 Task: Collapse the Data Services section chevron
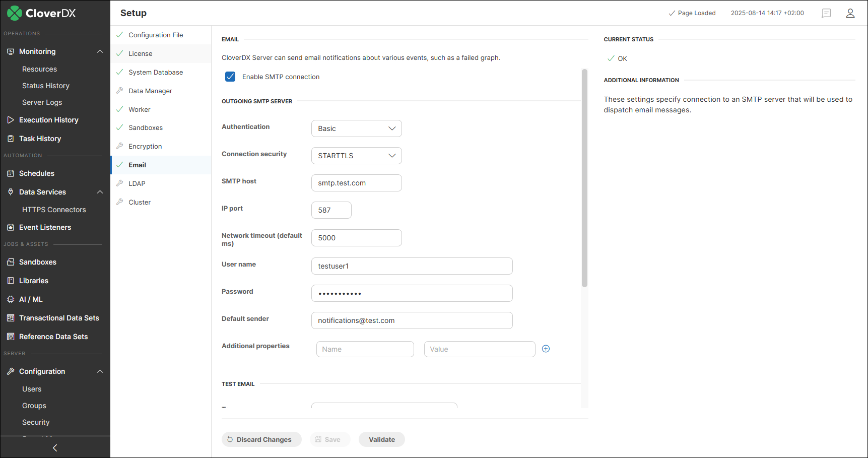click(x=100, y=192)
